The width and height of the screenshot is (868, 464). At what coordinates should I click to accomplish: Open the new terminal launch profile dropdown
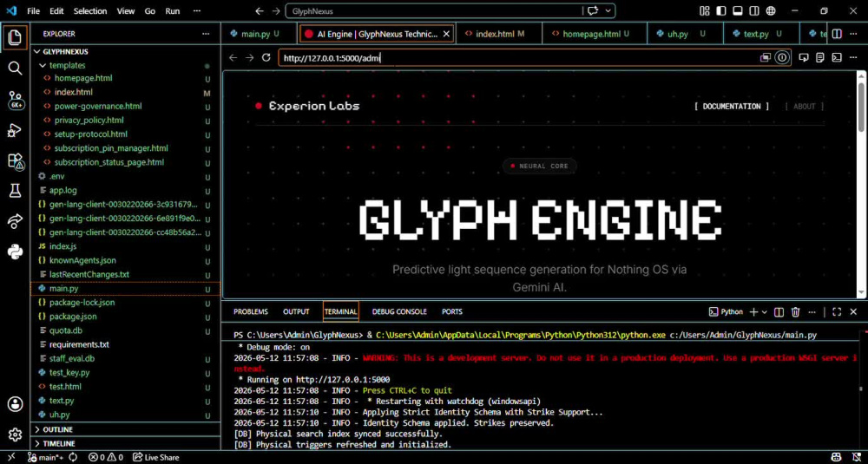765,312
